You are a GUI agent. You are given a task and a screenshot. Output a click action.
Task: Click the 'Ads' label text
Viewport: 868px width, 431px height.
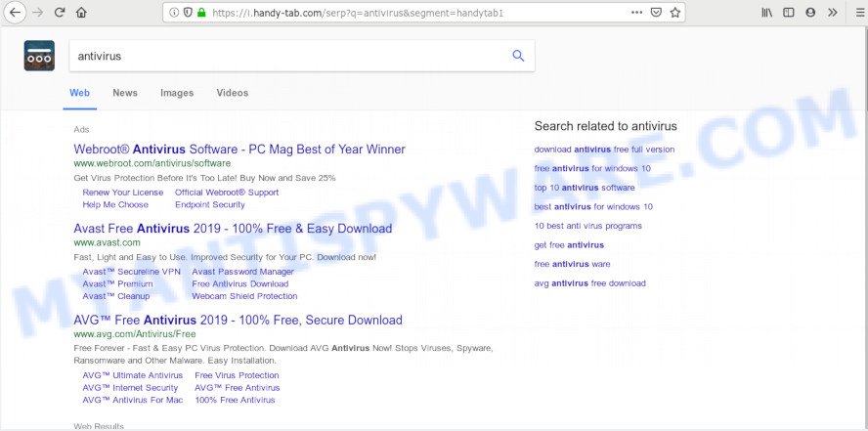81,129
